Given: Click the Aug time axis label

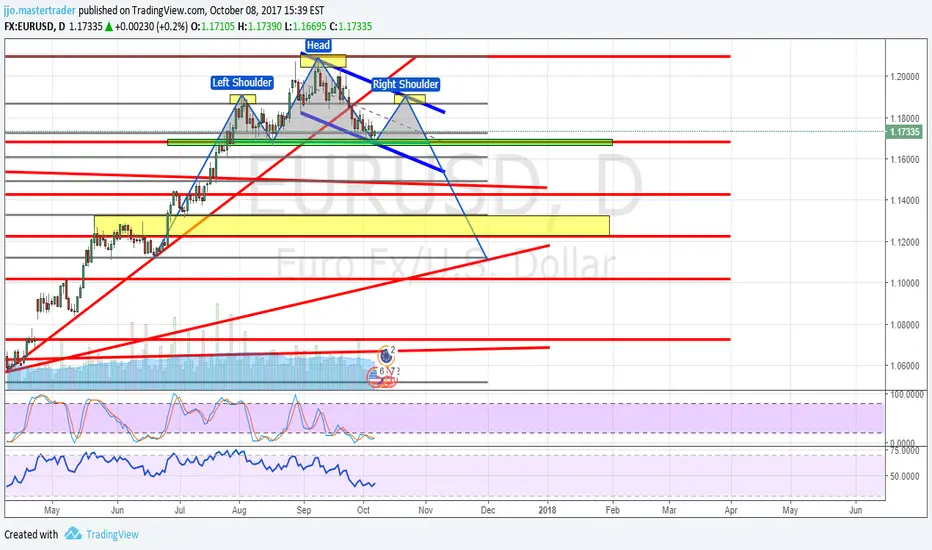Looking at the screenshot, I should coord(239,510).
